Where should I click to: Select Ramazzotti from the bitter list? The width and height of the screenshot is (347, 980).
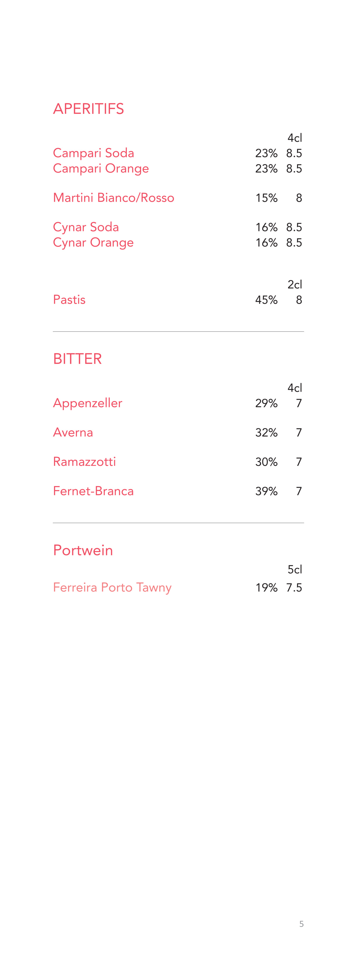click(x=84, y=462)
